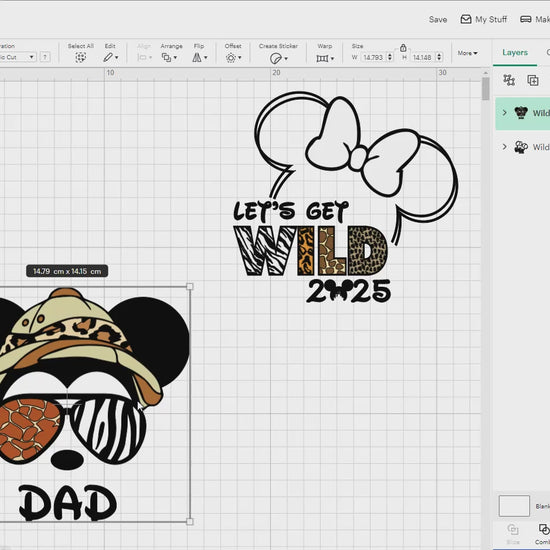
Task: Open the Edit pencil menu
Action: coord(110,58)
